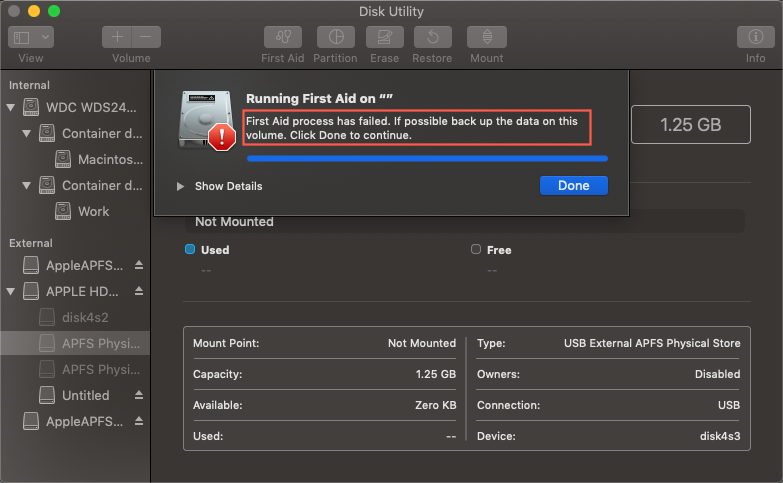
Task: Open the Partition tool
Action: coord(335,38)
